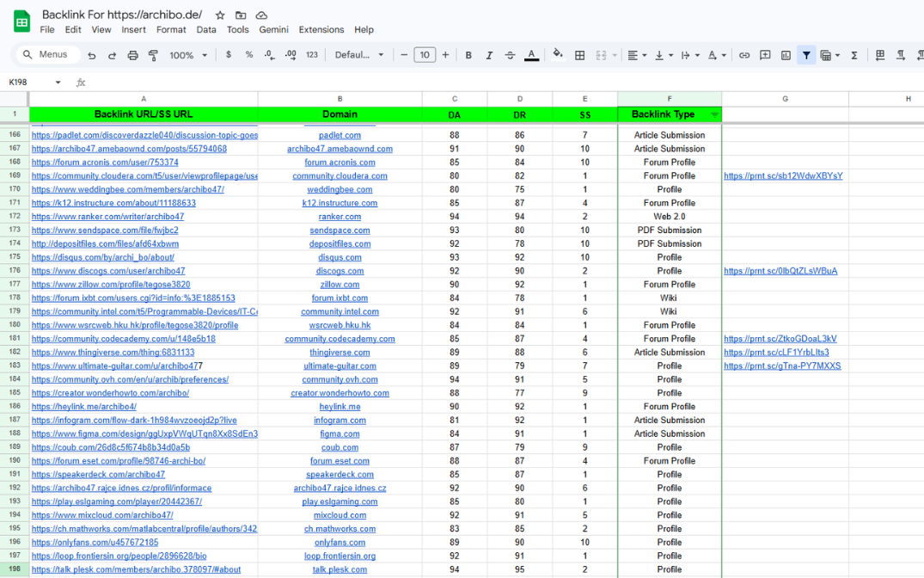Click the Undo icon in toolbar
The image size is (924, 578).
click(92, 55)
